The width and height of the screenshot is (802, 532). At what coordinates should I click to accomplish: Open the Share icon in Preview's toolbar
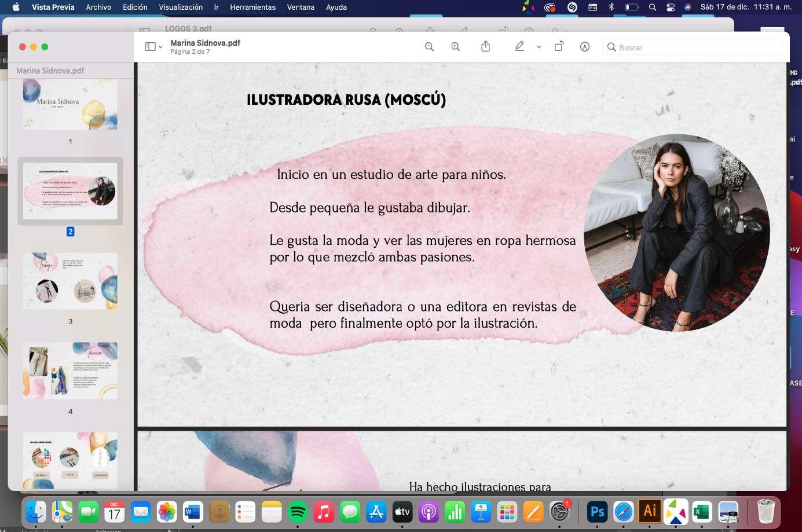pos(485,47)
